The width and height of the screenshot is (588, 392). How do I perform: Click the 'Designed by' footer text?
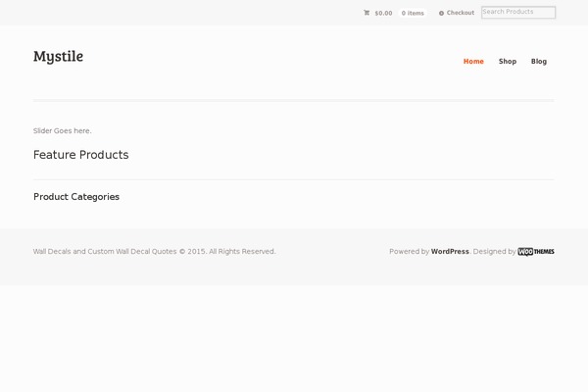click(x=494, y=251)
